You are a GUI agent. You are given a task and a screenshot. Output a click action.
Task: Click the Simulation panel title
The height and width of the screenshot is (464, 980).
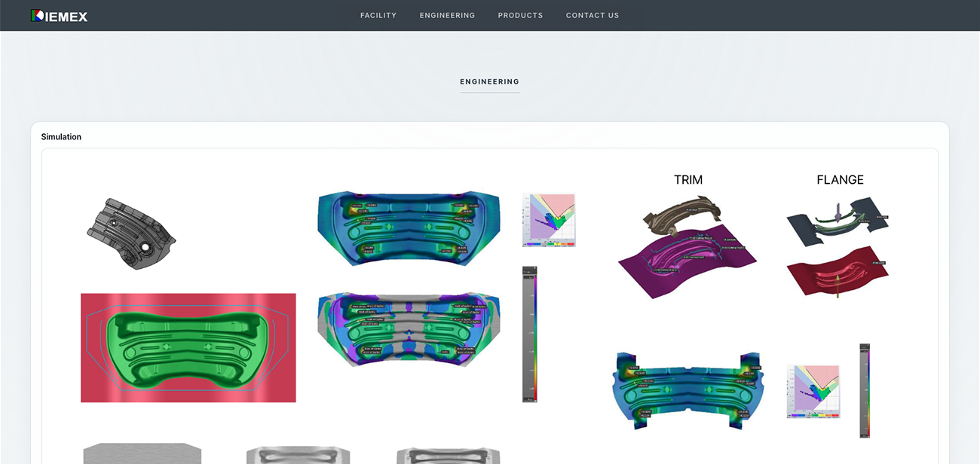61,137
